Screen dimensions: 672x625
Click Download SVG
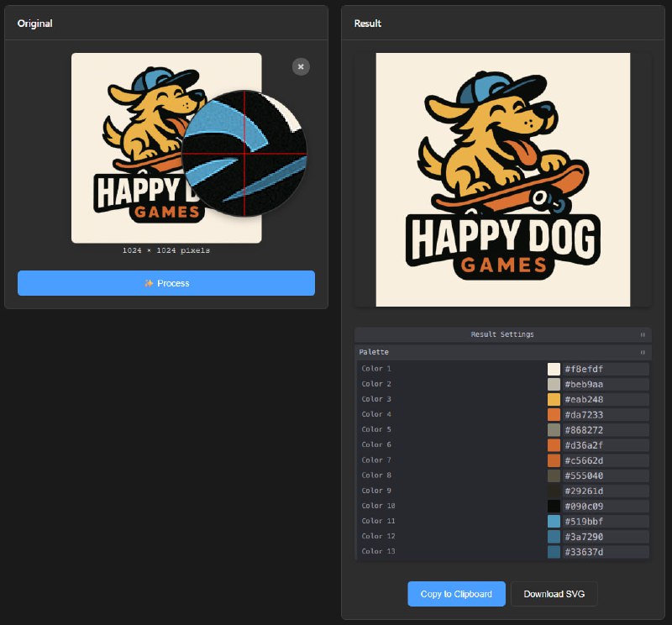pyautogui.click(x=554, y=594)
